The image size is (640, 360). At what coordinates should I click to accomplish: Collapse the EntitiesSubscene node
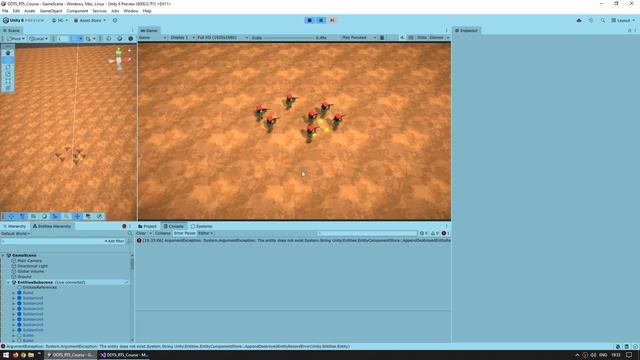8,282
